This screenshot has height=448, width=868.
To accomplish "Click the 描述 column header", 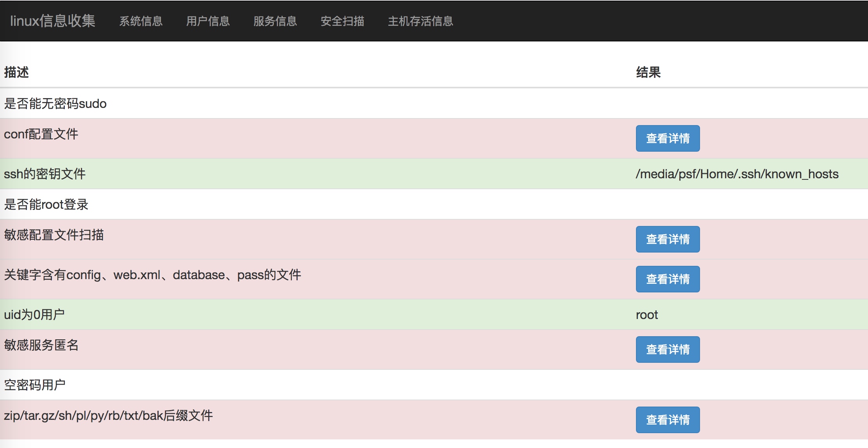I will tap(16, 72).
